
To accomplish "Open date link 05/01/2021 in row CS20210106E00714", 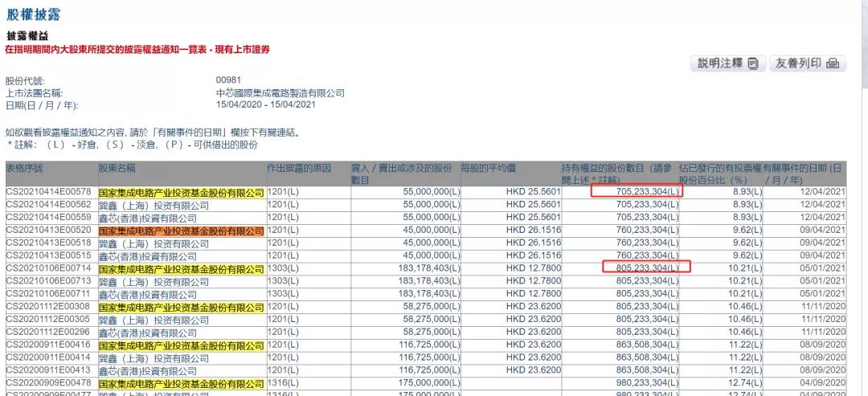I will [823, 268].
